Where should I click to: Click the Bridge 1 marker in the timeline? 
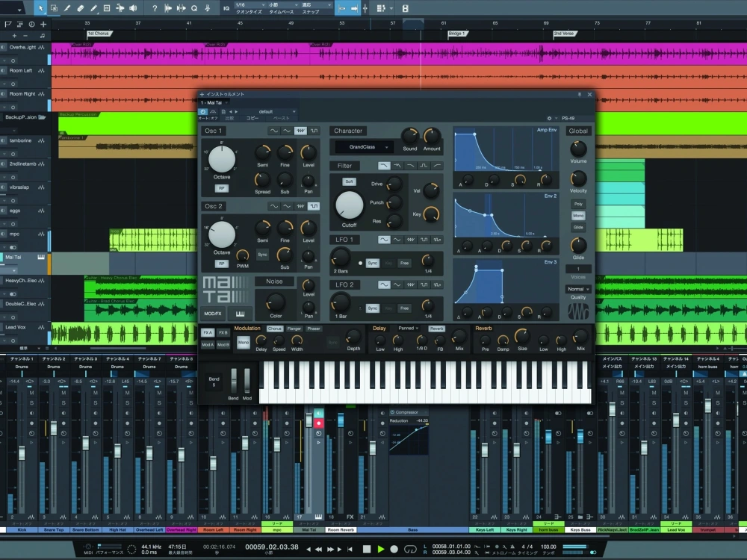click(457, 34)
